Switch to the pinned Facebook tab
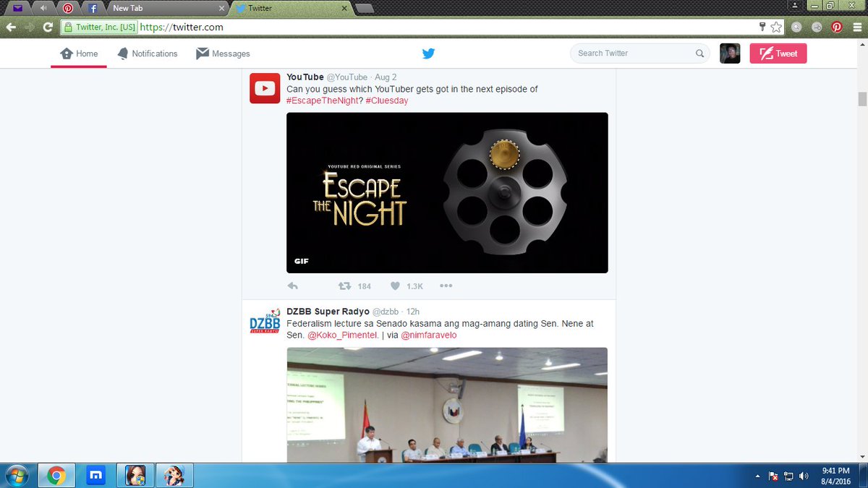Image resolution: width=868 pixels, height=488 pixels. pyautogui.click(x=93, y=8)
